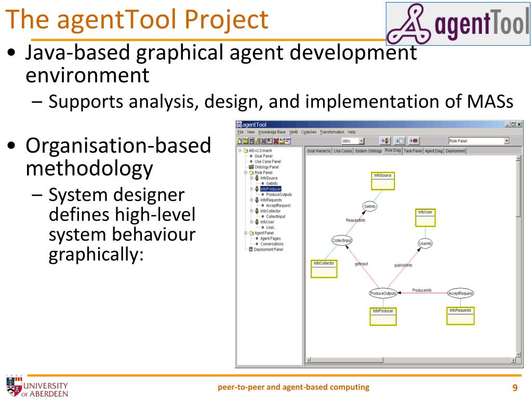The height and width of the screenshot is (399, 532).
Task: Open the Help menu
Action: point(352,132)
